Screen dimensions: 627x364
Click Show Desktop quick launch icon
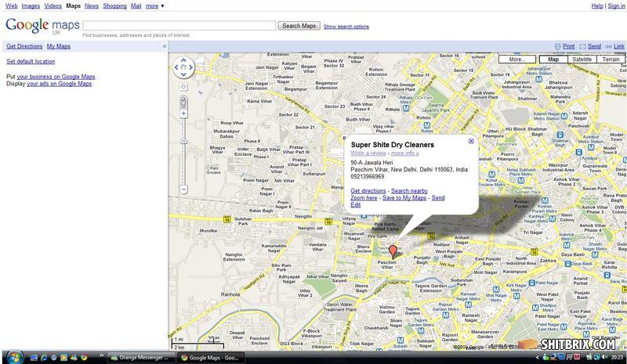[x=34, y=358]
